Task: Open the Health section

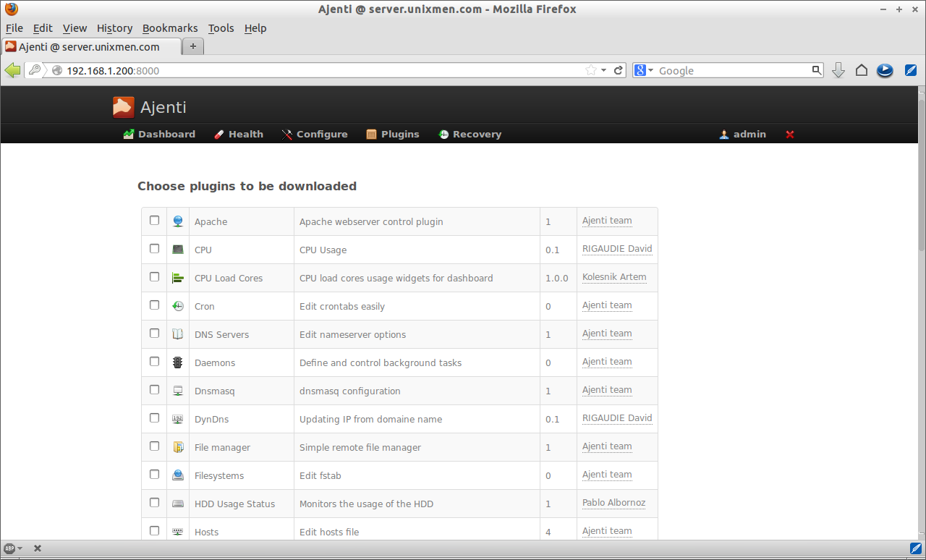Action: pos(239,135)
